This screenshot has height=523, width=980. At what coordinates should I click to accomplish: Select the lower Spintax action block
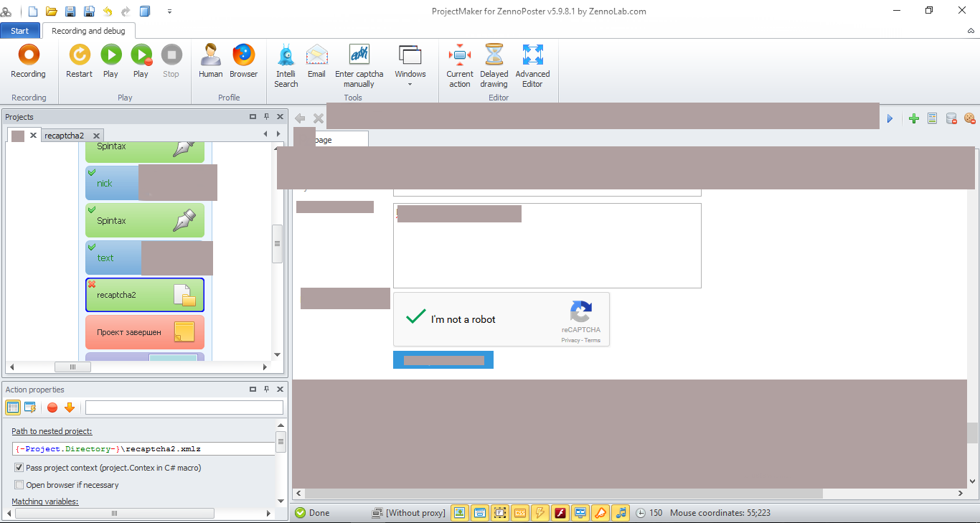145,220
